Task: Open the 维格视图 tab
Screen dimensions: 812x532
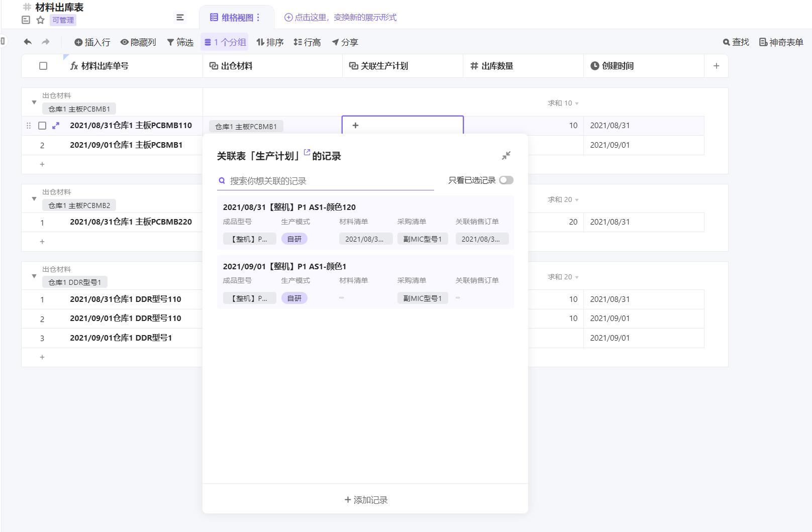Action: pyautogui.click(x=235, y=18)
